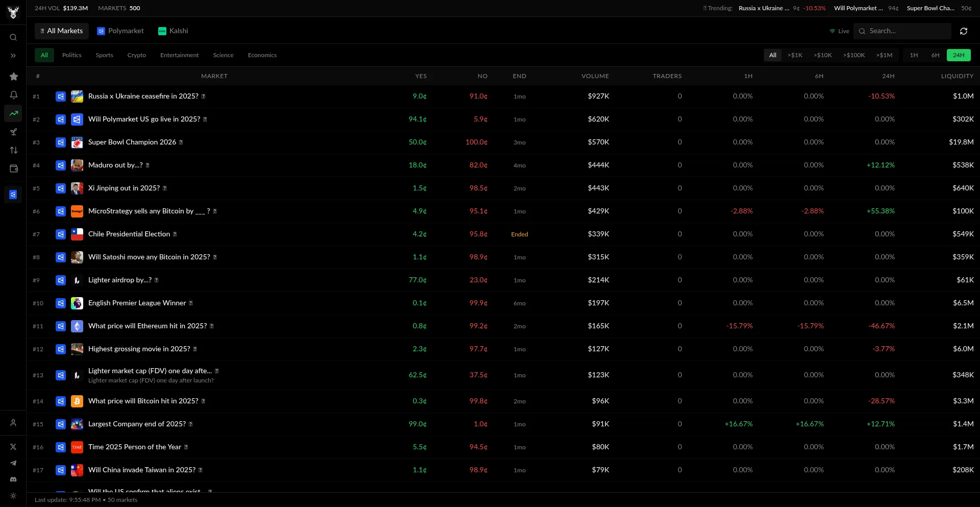The height and width of the screenshot is (507, 980).
Task: Open trending Russia x Ukraine ticker item
Action: click(x=764, y=8)
